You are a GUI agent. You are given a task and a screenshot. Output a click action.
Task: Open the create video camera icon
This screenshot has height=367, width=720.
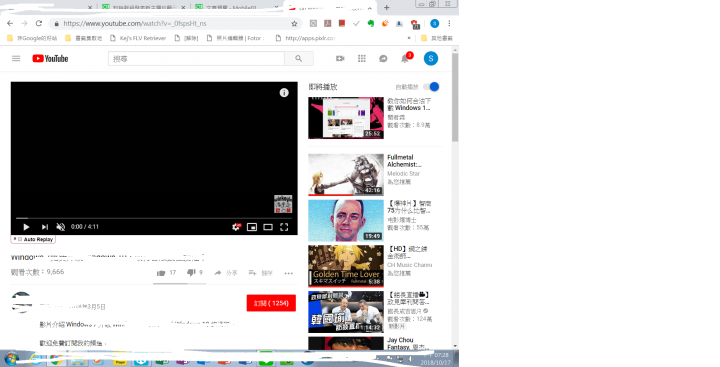[x=340, y=58]
